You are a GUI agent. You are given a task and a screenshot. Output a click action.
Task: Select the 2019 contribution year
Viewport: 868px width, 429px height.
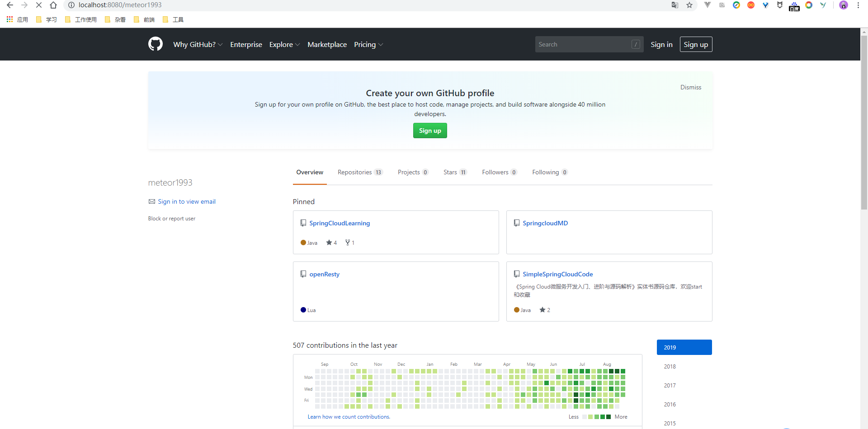(684, 347)
